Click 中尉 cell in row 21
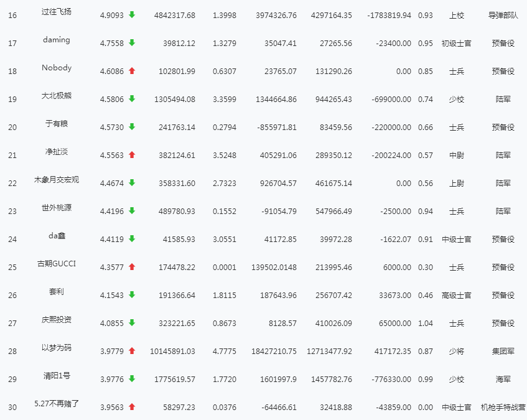Image resolution: width=527 pixels, height=420 pixels. [x=457, y=155]
